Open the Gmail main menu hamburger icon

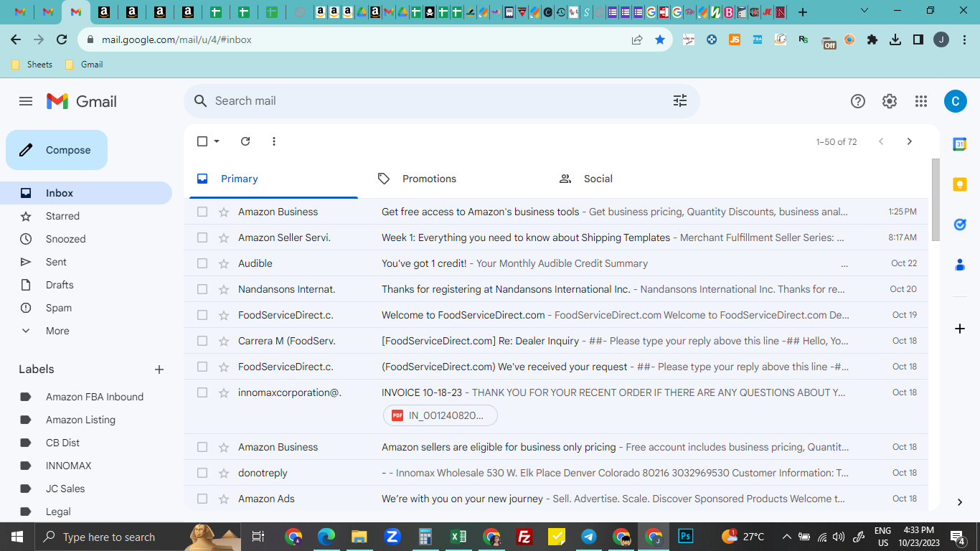click(26, 101)
